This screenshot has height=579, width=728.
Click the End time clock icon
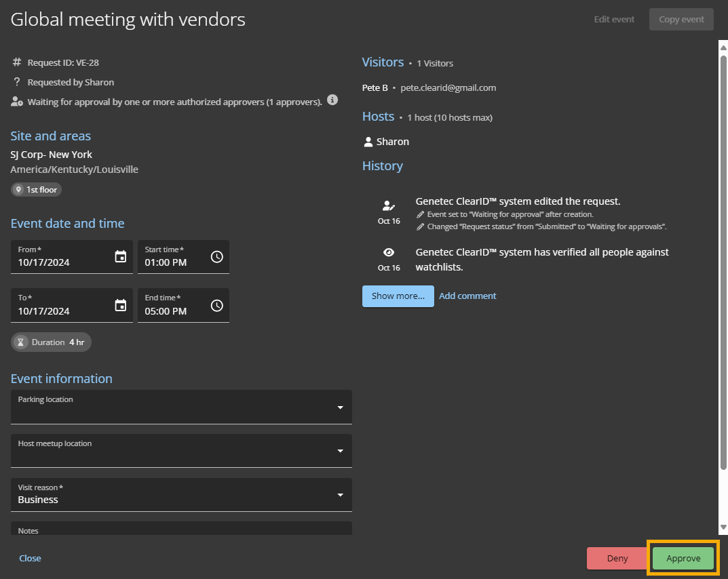pos(217,305)
